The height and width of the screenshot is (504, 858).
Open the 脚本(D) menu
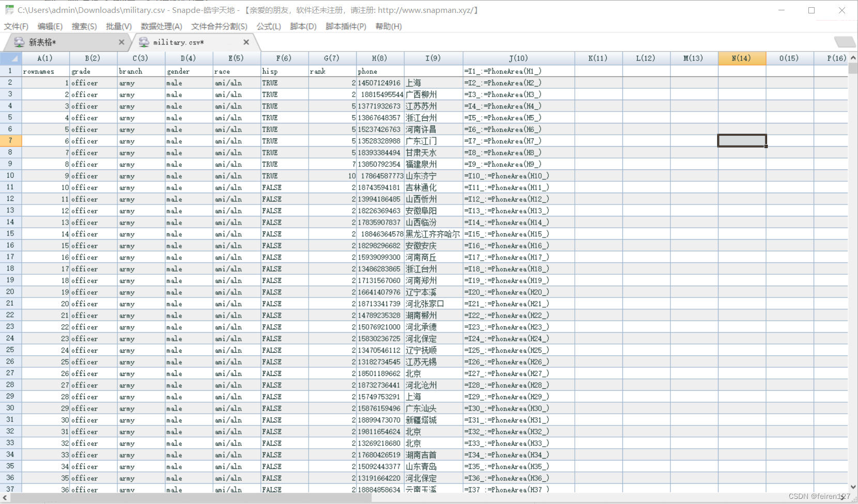(x=303, y=26)
